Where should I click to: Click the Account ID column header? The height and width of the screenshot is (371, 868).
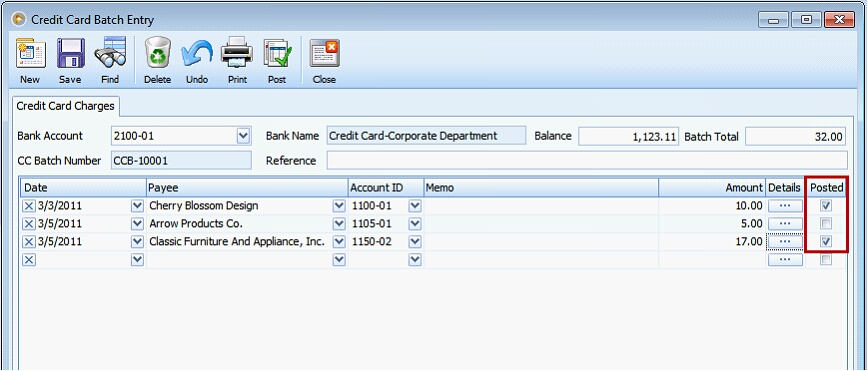(386, 188)
